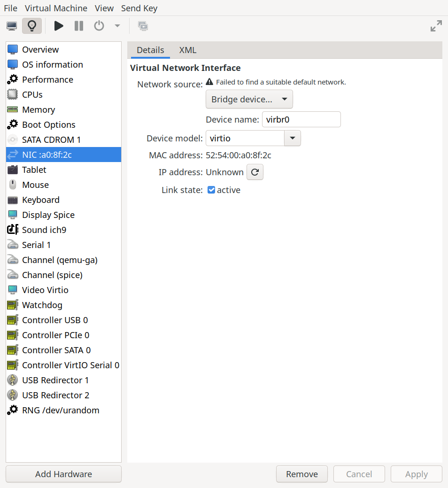Select Display Spice entry
Viewport: 448px width, 488px height.
point(63,215)
